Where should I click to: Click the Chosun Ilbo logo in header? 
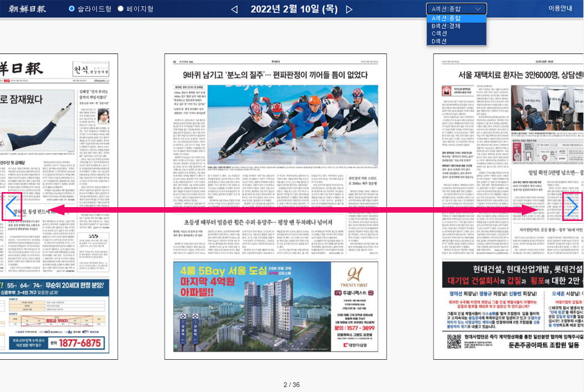click(27, 9)
